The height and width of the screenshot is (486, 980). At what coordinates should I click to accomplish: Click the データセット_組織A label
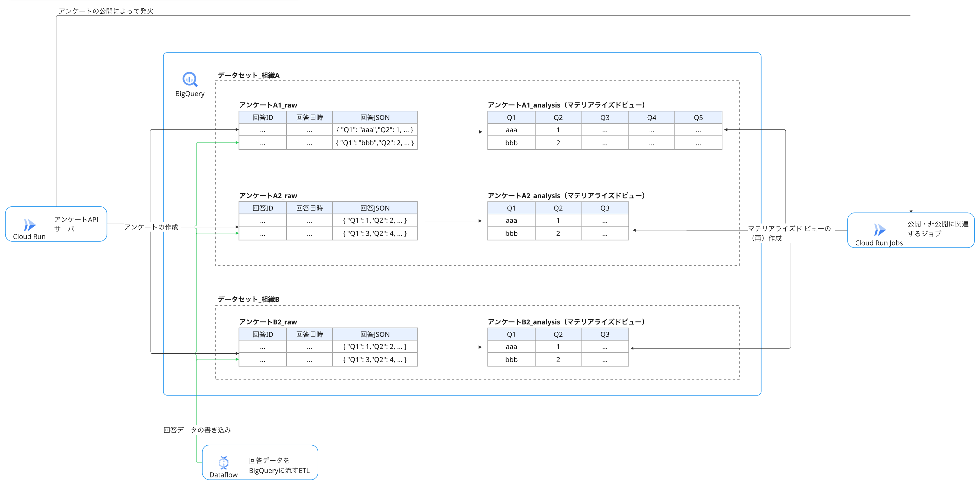pyautogui.click(x=248, y=75)
